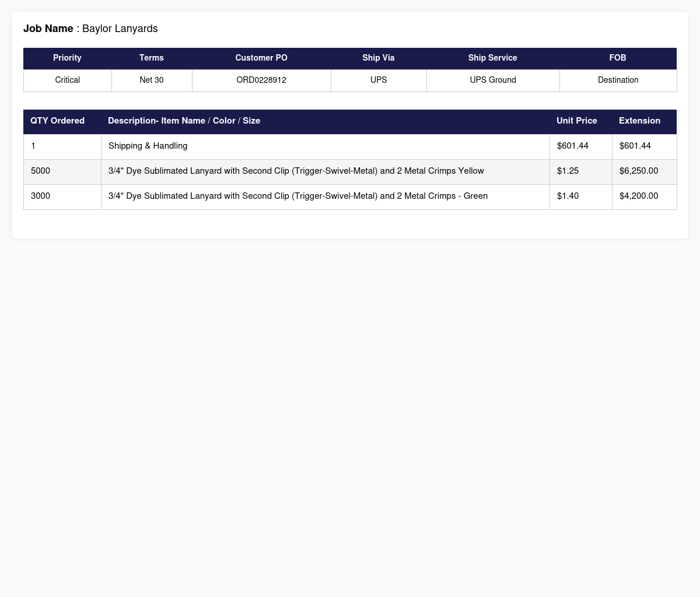700x597 pixels.
Task: Click the FOB column header
Action: (x=618, y=58)
